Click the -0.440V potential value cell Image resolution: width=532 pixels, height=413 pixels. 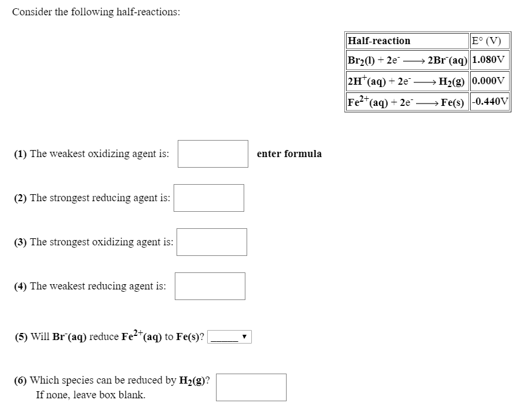pyautogui.click(x=488, y=101)
